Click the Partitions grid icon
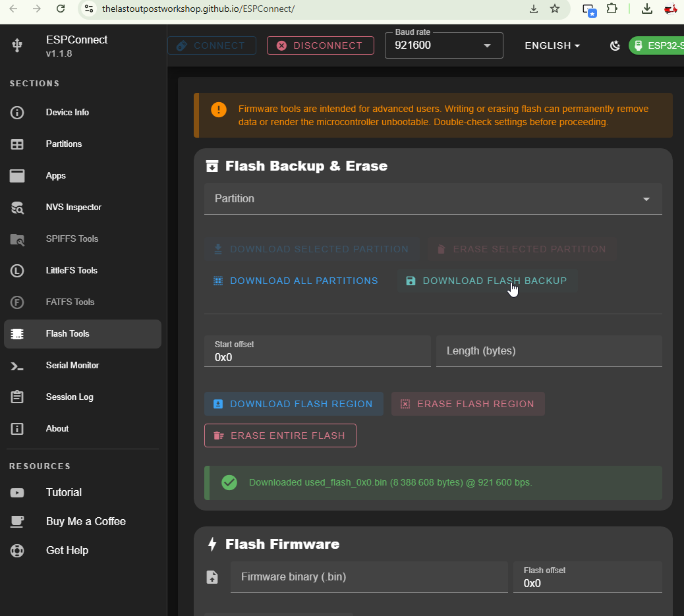The image size is (684, 616). 17,144
